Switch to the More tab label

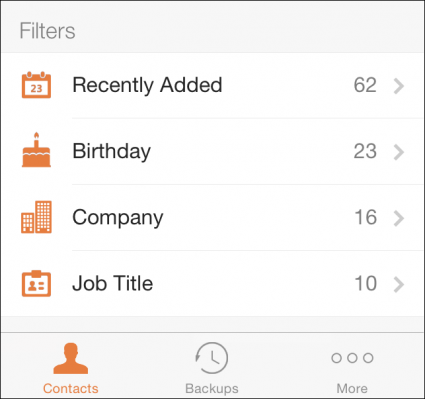(352, 388)
